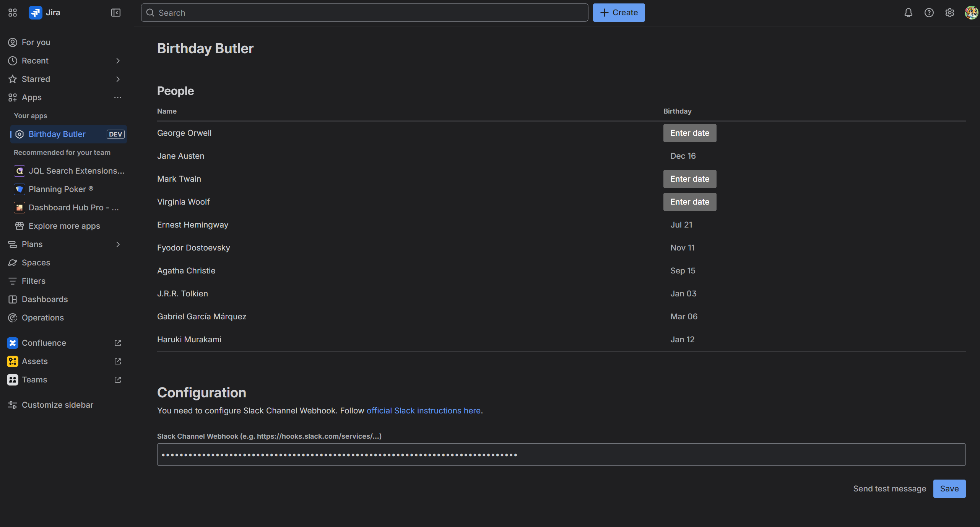The image size is (980, 527).
Task: Click the help question mark icon
Action: point(929,12)
